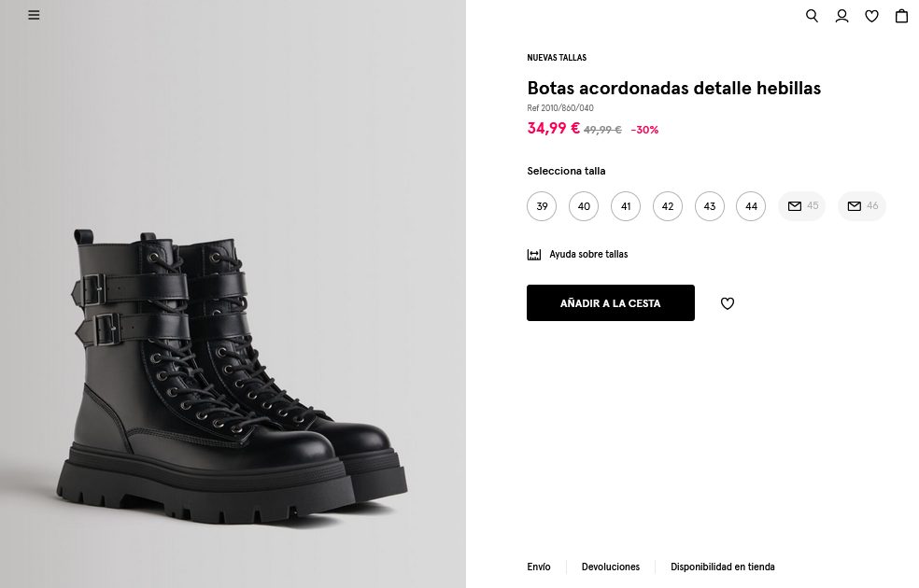
Task: Choose size 41
Action: click(x=626, y=206)
